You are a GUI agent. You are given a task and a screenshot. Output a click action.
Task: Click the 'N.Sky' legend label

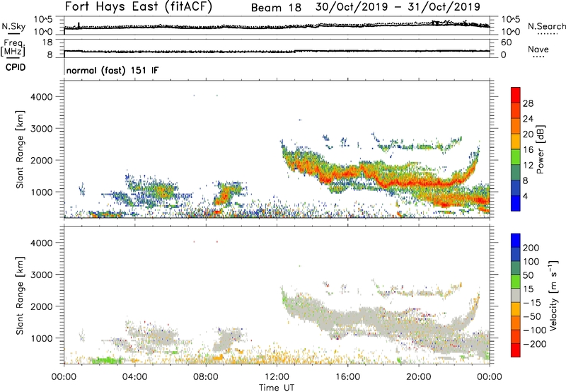[x=13, y=26]
